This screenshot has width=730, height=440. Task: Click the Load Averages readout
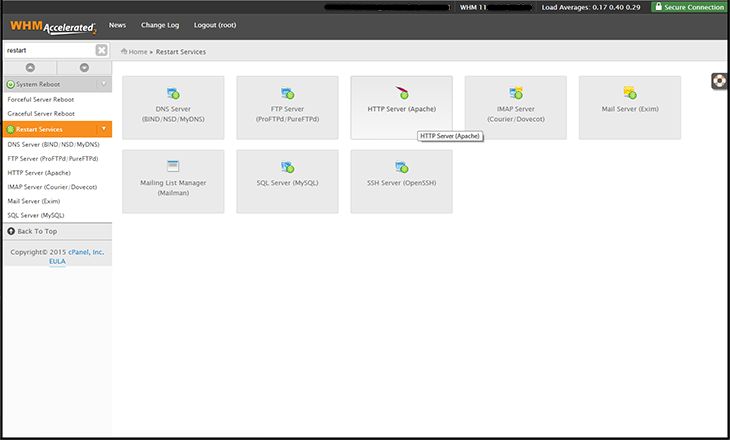pyautogui.click(x=591, y=7)
